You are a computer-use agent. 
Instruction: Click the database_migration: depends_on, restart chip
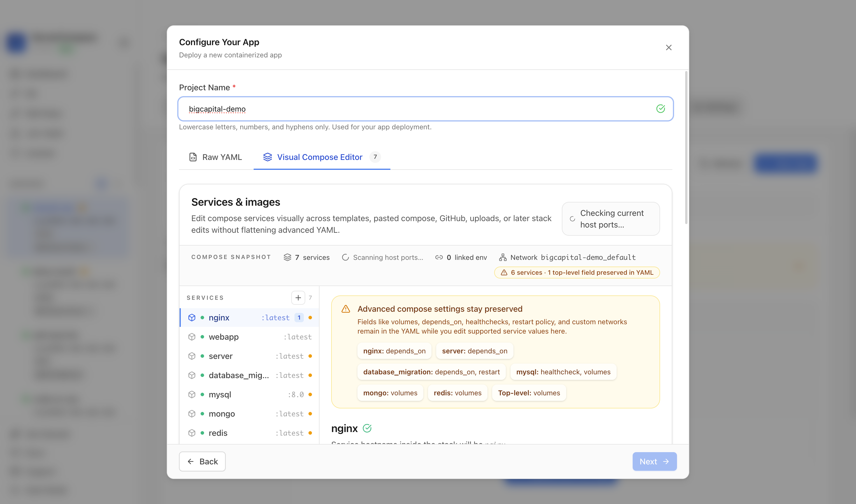pyautogui.click(x=431, y=372)
